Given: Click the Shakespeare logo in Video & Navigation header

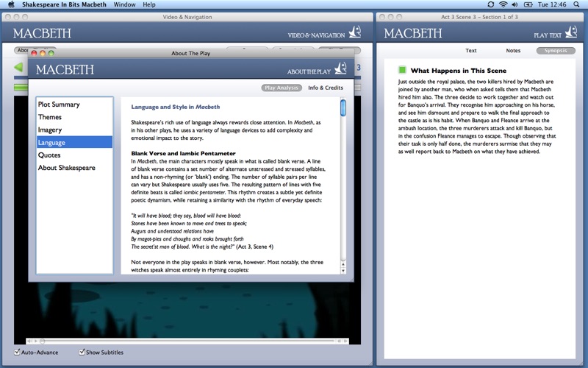Looking at the screenshot, I should (x=355, y=32).
